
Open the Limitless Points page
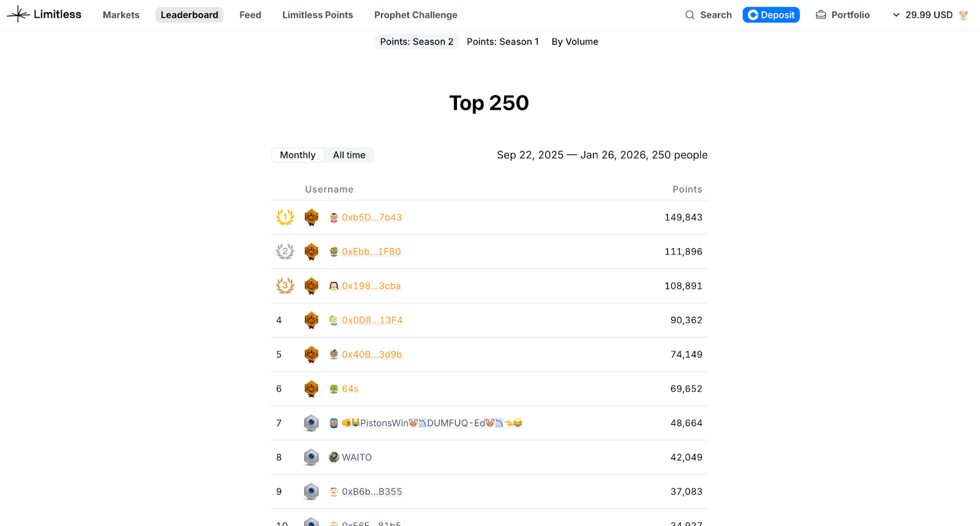click(317, 15)
